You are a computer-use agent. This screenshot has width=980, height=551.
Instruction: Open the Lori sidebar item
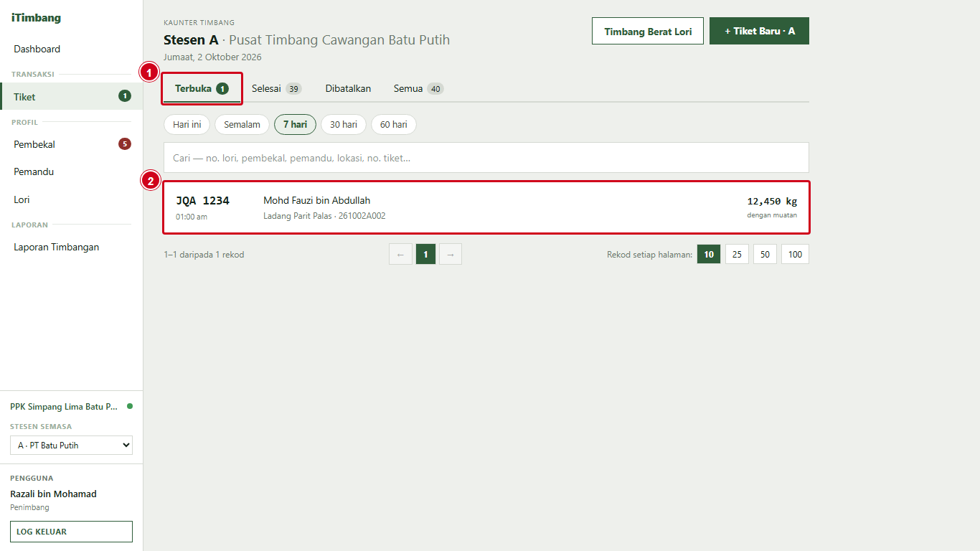pyautogui.click(x=71, y=199)
